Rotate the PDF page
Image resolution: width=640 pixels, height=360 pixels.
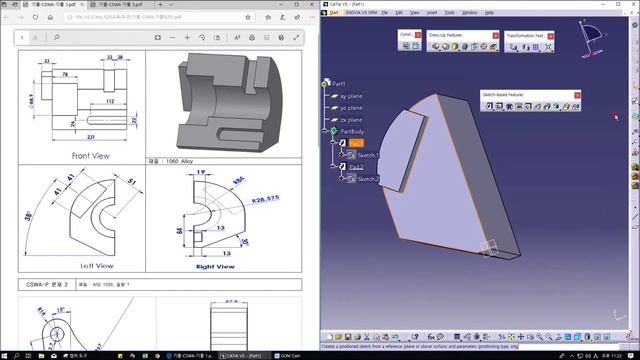coord(202,38)
